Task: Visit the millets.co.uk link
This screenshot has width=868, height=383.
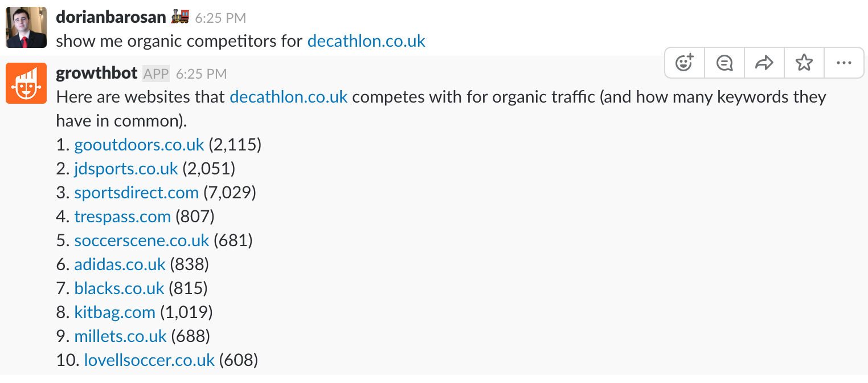Action: (120, 336)
